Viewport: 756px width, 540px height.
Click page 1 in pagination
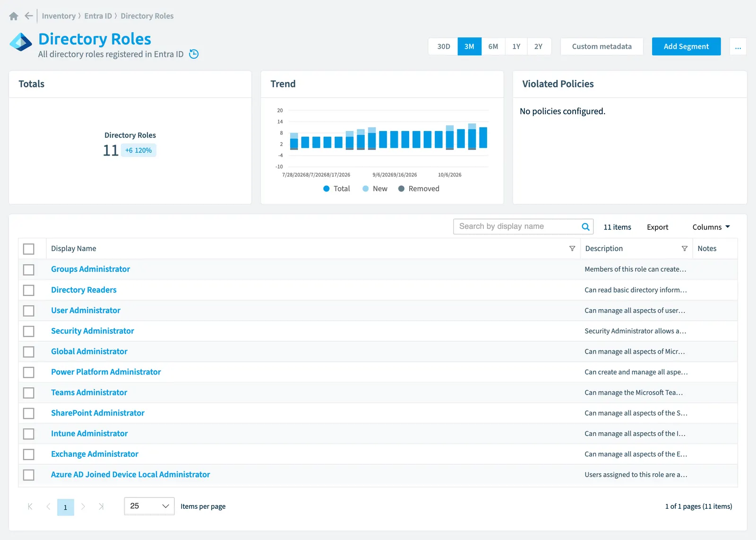click(x=66, y=507)
